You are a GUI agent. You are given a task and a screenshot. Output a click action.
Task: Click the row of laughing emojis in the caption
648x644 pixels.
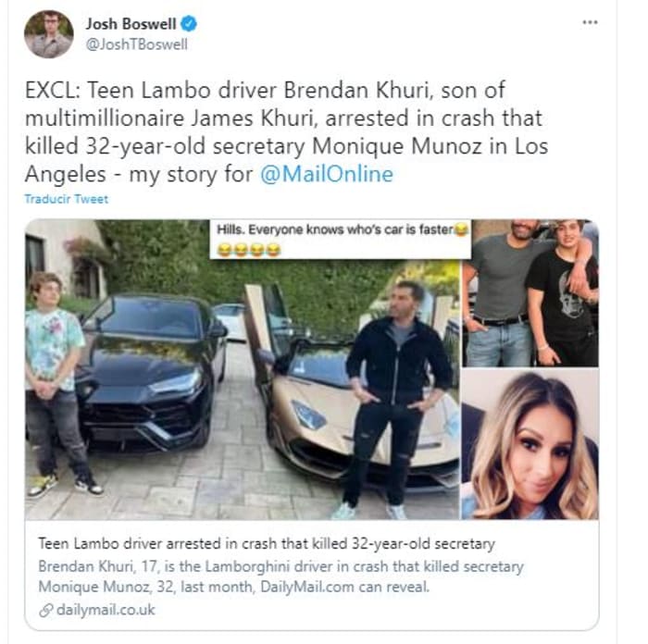(x=249, y=250)
